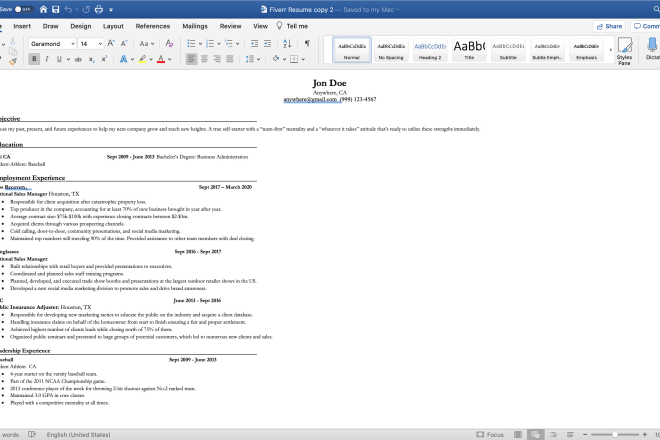Apply Text Effects blue A icon
Viewport: 660px width, 440px height.
pos(123,59)
